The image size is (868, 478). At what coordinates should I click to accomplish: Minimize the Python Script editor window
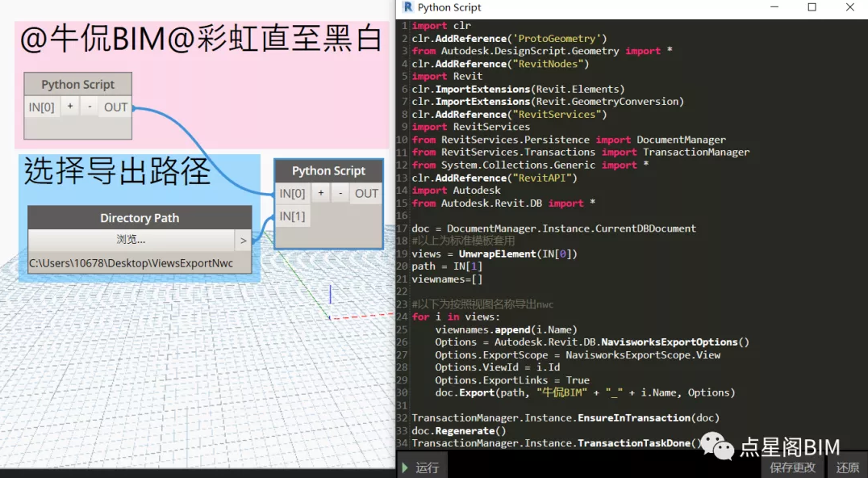774,7
